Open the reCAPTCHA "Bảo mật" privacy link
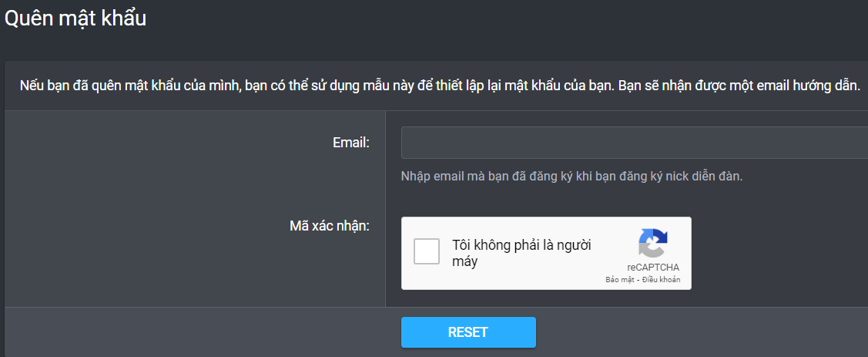This screenshot has height=357, width=868. [619, 280]
